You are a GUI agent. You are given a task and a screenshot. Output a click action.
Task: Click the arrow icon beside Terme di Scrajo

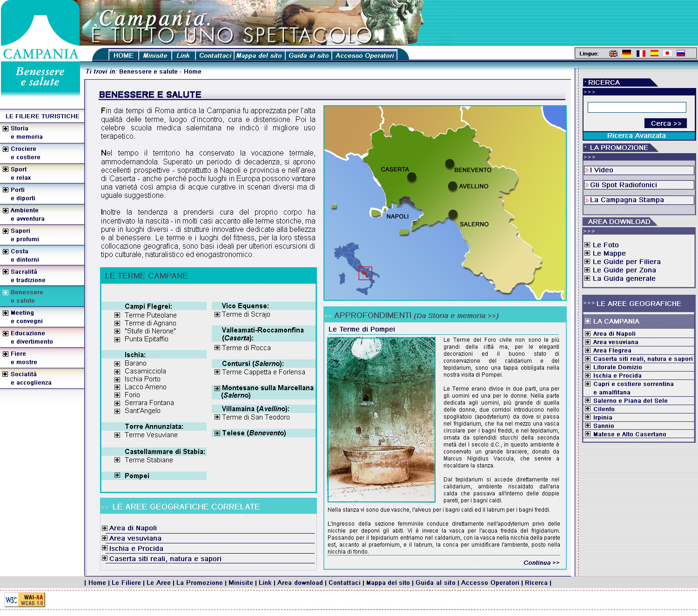tap(217, 314)
